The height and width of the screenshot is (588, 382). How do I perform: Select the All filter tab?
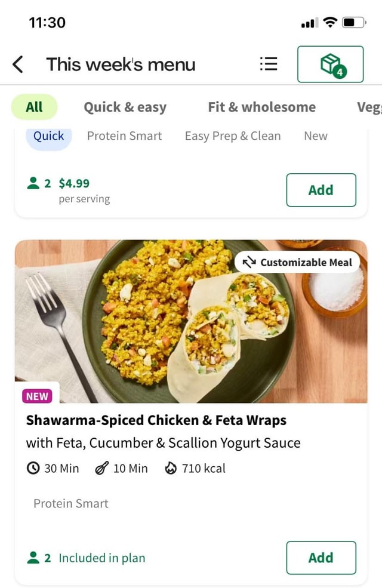tap(34, 107)
